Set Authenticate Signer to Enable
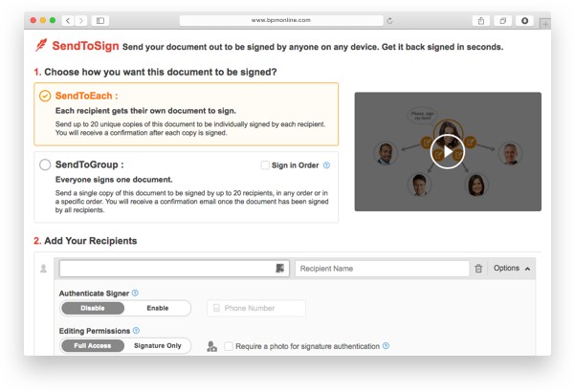Viewport: 575px width, 392px height. coord(158,308)
